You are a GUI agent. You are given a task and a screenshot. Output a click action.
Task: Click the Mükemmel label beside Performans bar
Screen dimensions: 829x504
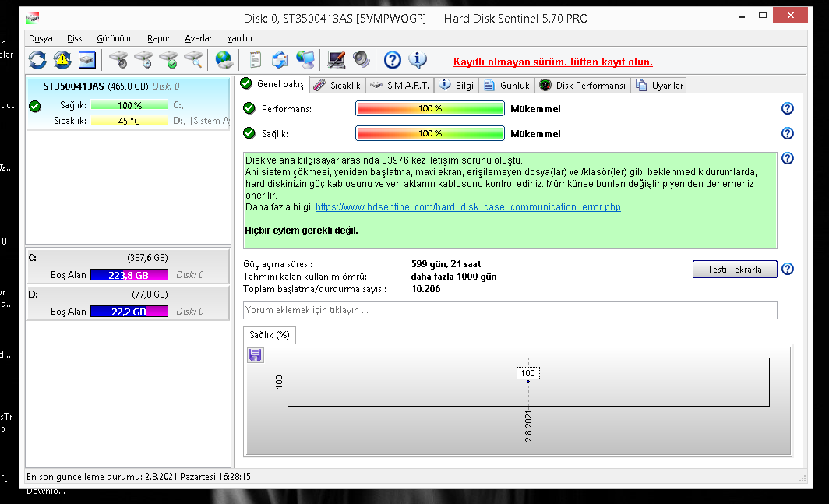pyautogui.click(x=535, y=109)
